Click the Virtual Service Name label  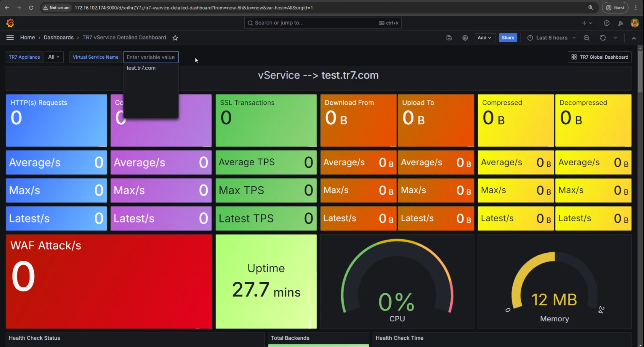96,57
